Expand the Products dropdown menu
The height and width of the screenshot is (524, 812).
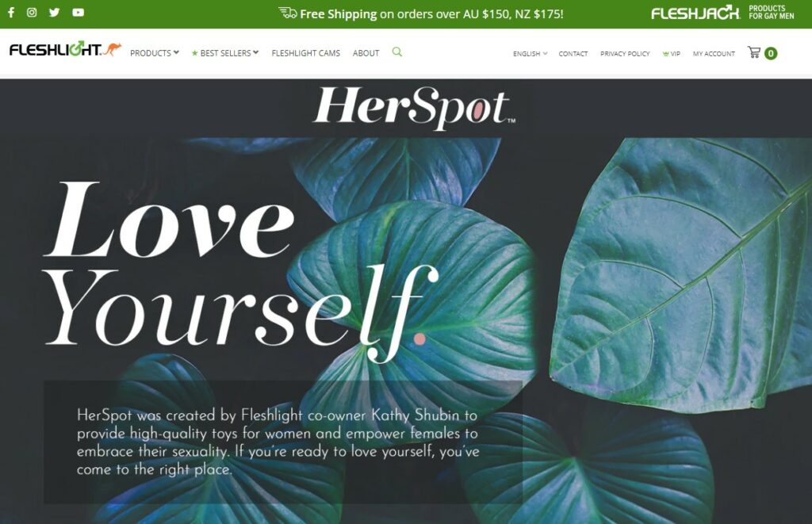point(155,53)
